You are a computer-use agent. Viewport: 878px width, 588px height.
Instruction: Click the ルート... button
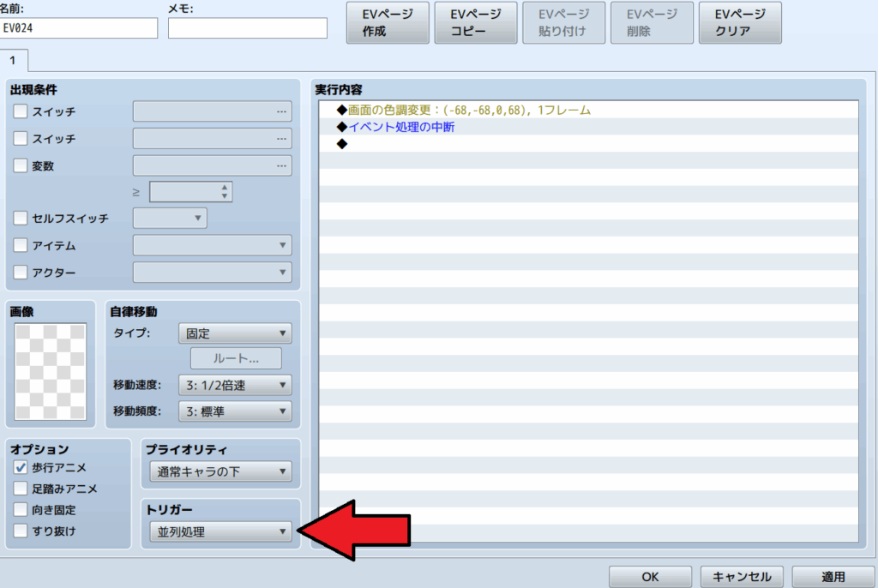point(236,358)
